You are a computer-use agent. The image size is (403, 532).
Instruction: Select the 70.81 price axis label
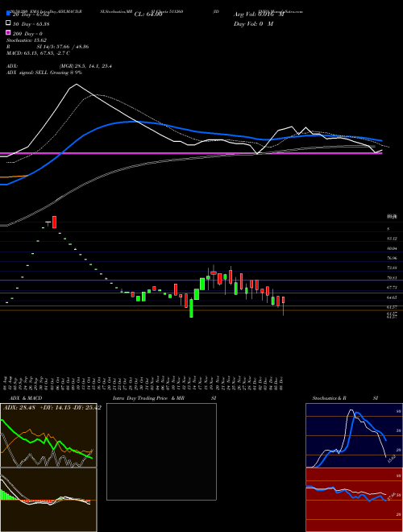tap(392, 278)
